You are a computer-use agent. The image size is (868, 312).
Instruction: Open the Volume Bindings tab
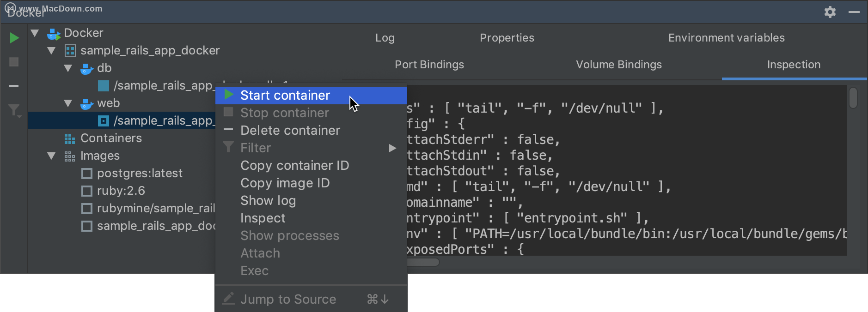(619, 65)
